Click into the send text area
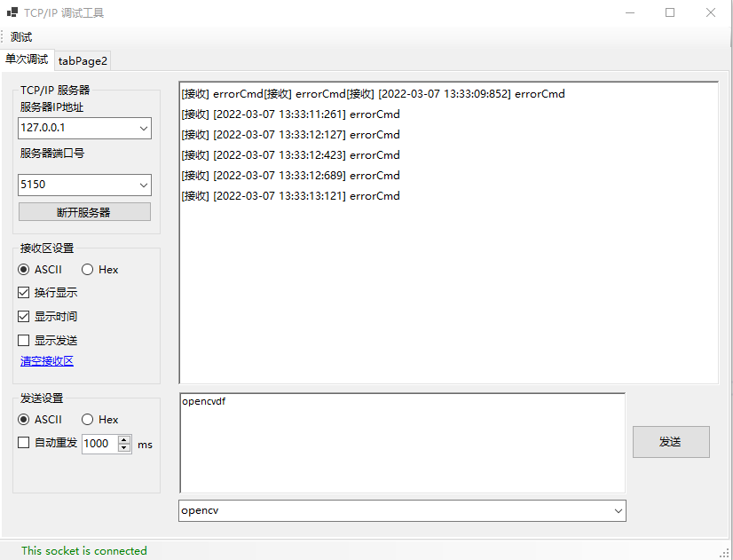The height and width of the screenshot is (560, 733). (x=402, y=442)
